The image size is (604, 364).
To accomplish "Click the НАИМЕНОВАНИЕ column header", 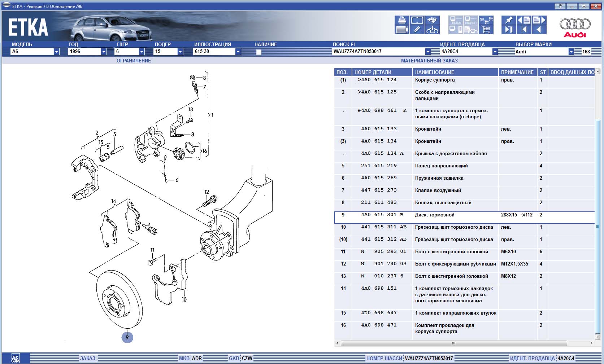I will pyautogui.click(x=455, y=72).
